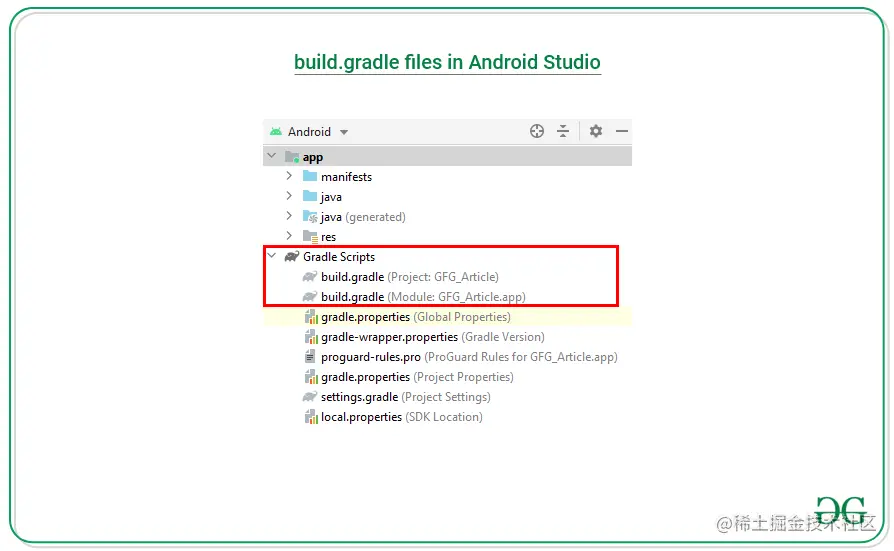Open settings.gradle (Project Settings)
894x551 pixels.
405,397
